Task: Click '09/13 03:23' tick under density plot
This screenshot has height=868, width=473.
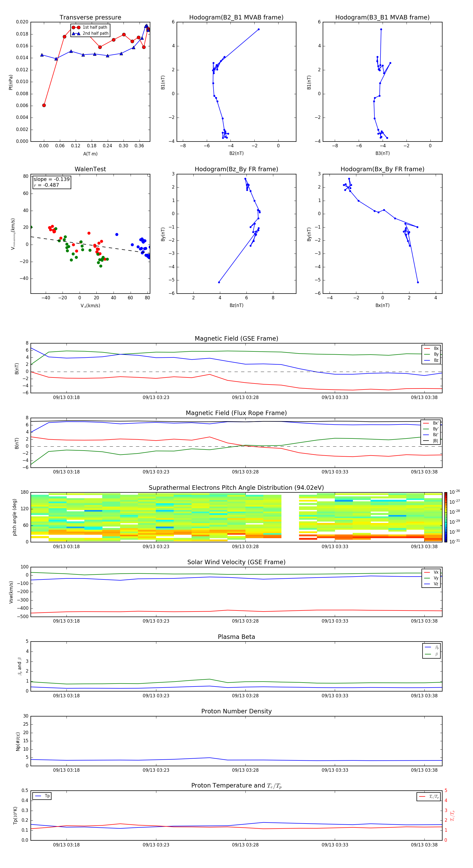Action: [x=156, y=770]
